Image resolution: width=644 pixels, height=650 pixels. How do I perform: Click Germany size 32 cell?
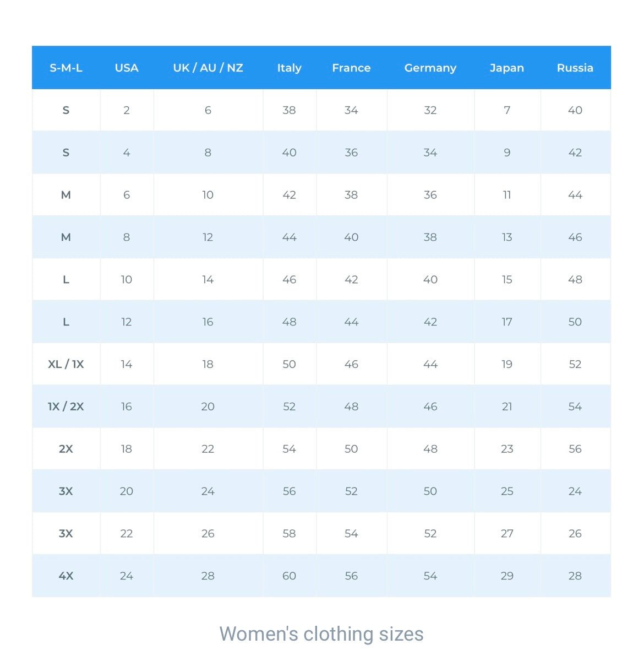[x=430, y=110]
